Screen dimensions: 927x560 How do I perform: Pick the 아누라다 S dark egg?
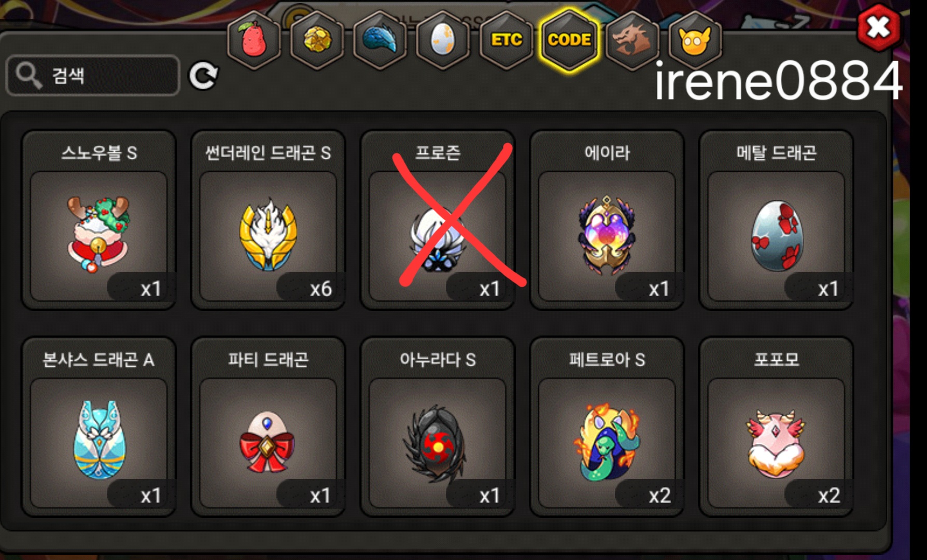[x=438, y=427]
